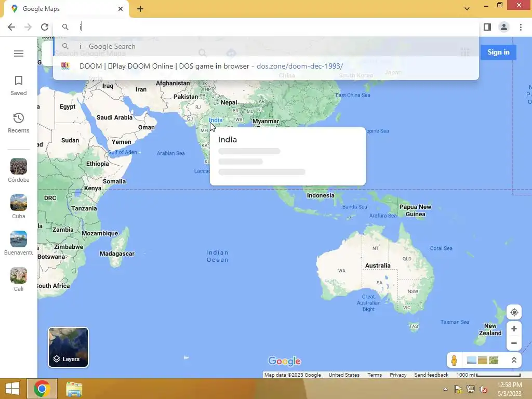This screenshot has width=532, height=399.
Task: Open the Windows Start button
Action: coord(12,389)
